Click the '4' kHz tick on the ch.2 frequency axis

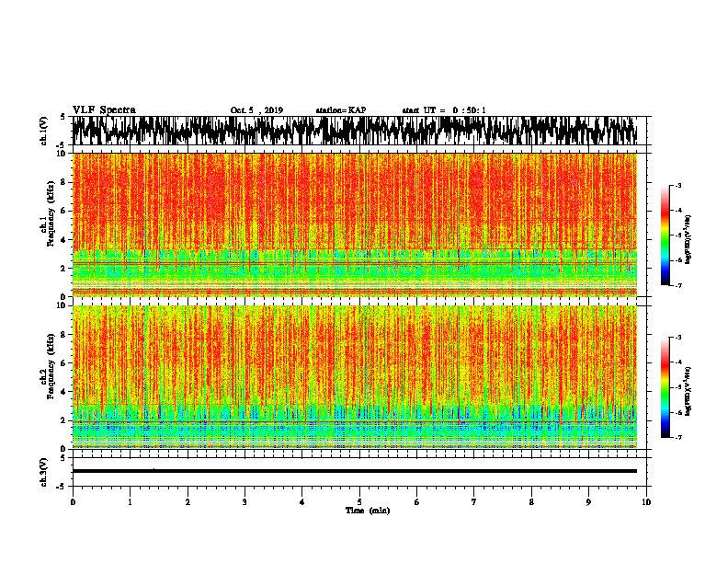coord(64,392)
